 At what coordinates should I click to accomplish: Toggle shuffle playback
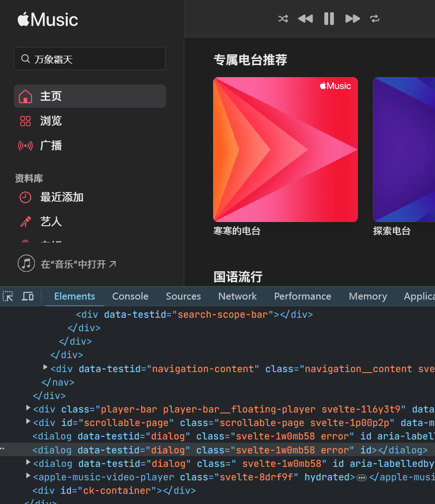tap(283, 19)
